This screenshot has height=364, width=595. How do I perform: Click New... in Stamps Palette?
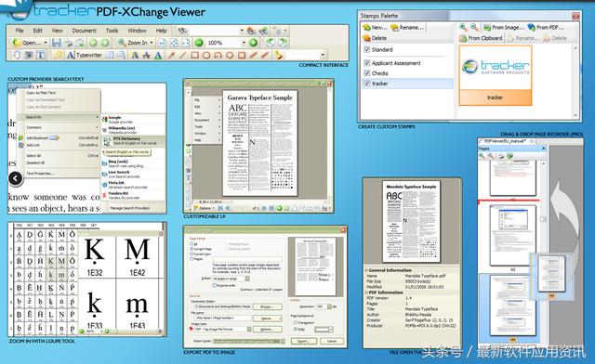[x=375, y=27]
